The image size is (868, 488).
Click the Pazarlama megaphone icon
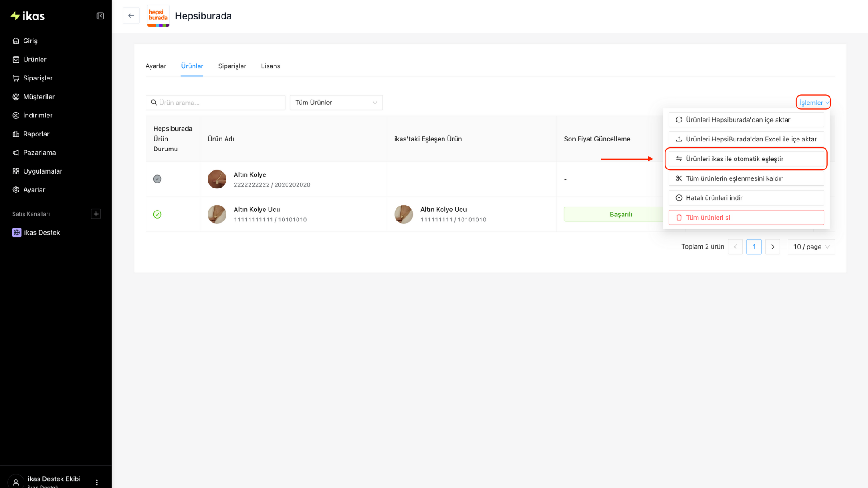coord(16,153)
